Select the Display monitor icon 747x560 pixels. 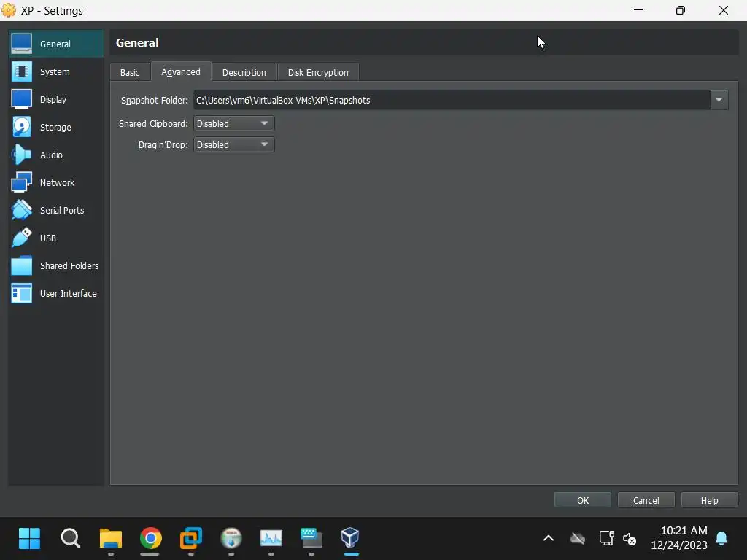pyautogui.click(x=21, y=99)
